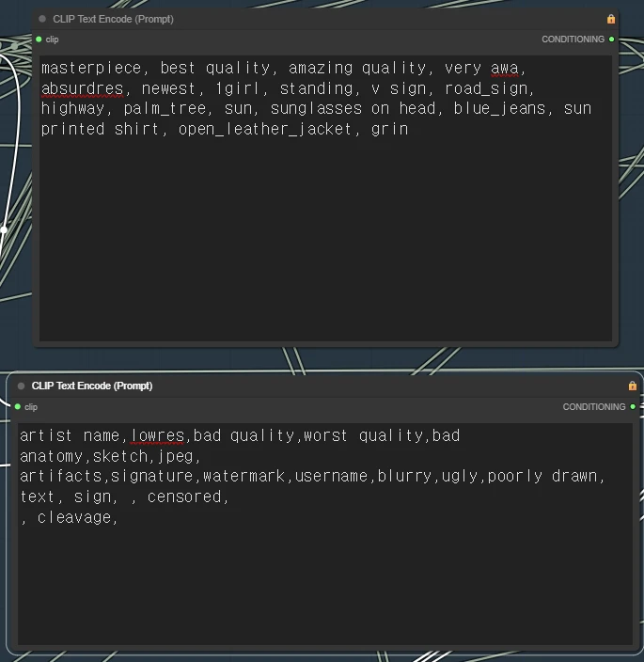Click the word 'signature' in the lower prompt

(x=152, y=476)
